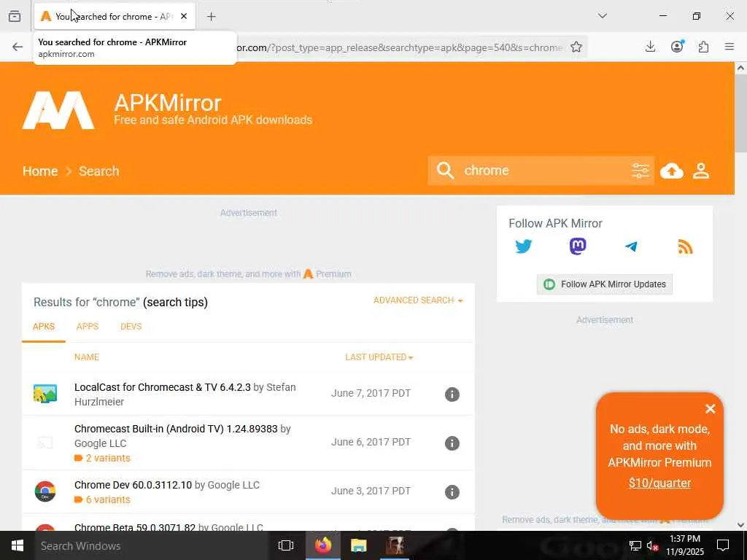Open search filter sliders icon

[x=640, y=171]
